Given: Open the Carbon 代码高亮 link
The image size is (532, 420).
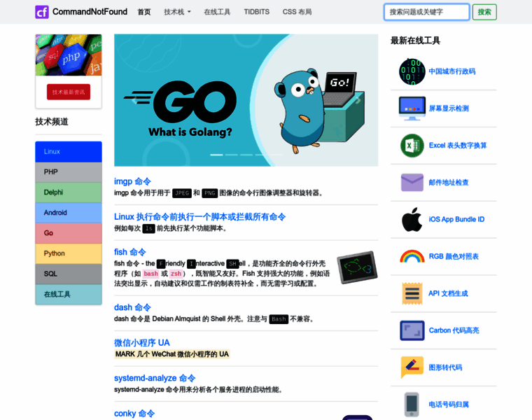Looking at the screenshot, I should (x=454, y=330).
